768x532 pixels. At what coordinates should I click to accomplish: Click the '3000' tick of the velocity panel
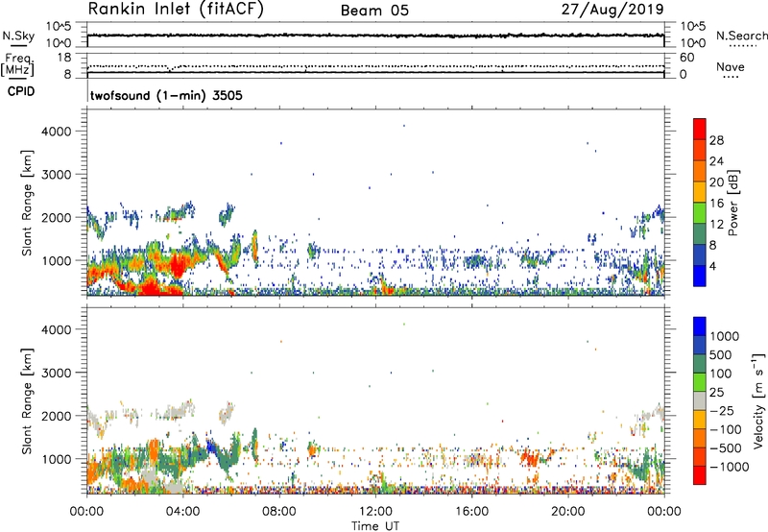(x=56, y=373)
